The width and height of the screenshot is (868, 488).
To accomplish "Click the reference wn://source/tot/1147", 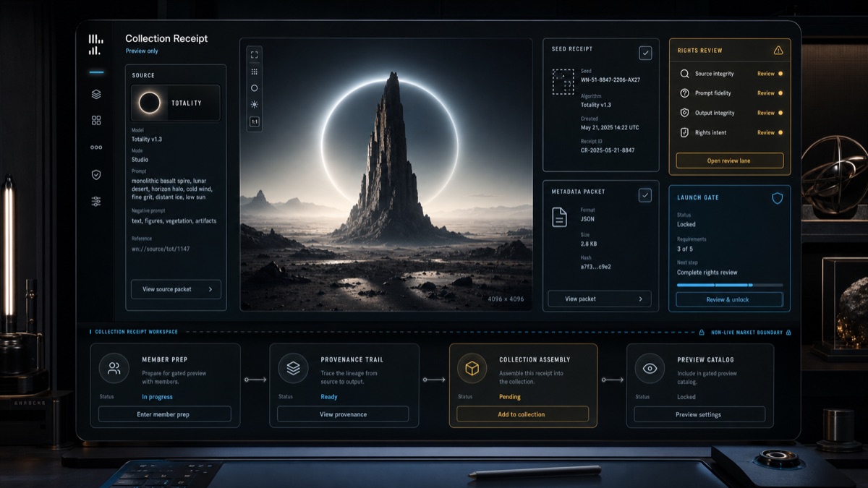I will pos(161,249).
